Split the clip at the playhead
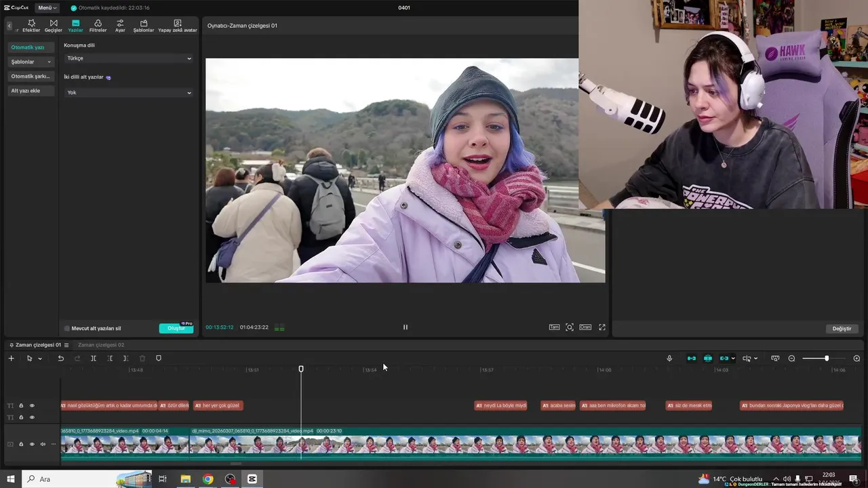 (x=94, y=358)
